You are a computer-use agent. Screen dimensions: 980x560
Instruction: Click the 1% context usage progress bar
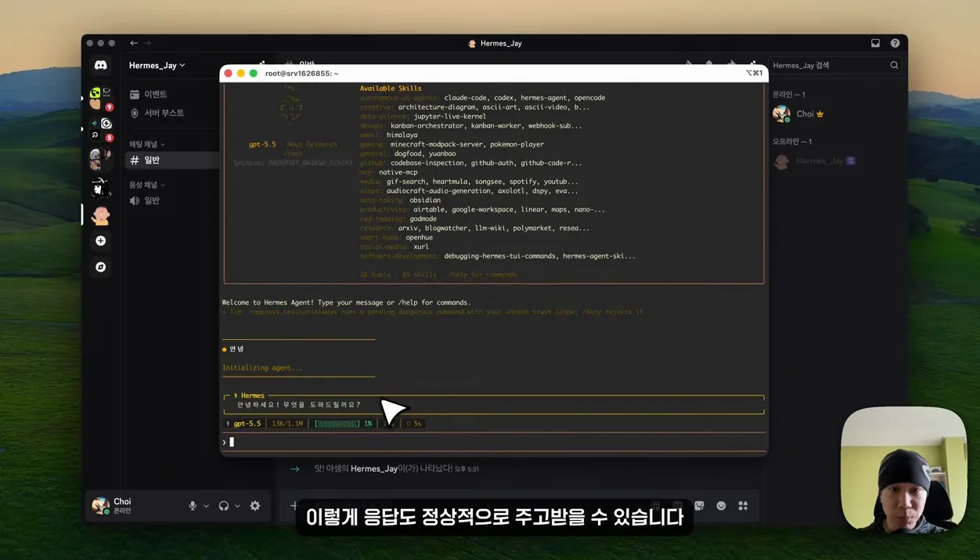pos(343,424)
